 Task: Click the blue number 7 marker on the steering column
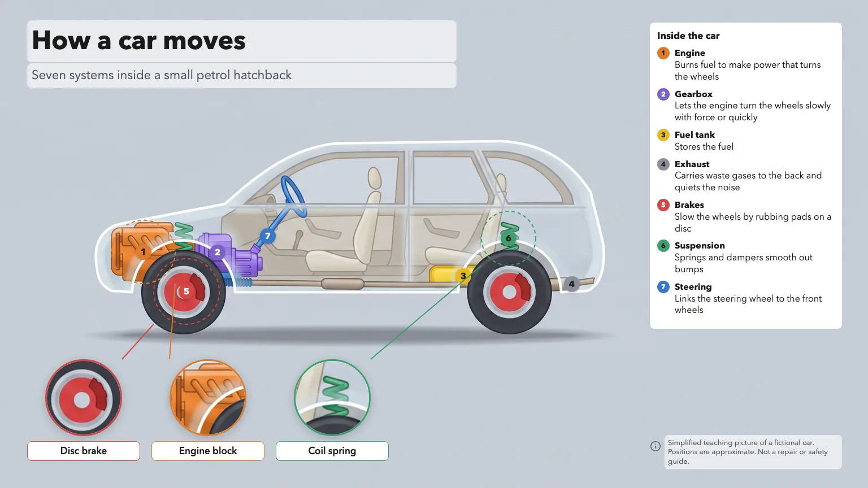click(268, 236)
